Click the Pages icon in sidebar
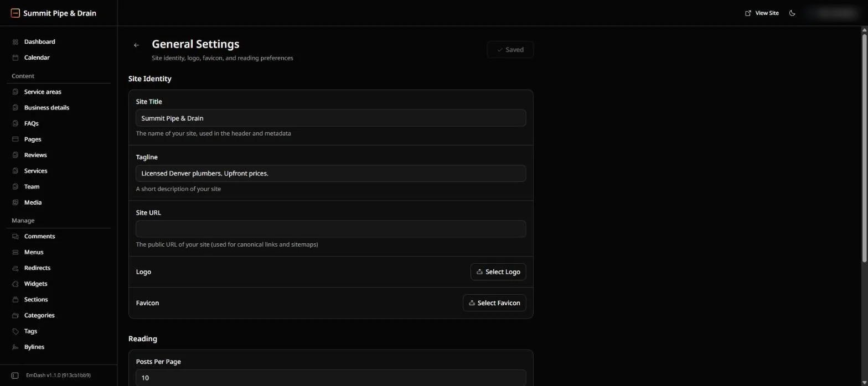The width and height of the screenshot is (868, 386). click(15, 139)
